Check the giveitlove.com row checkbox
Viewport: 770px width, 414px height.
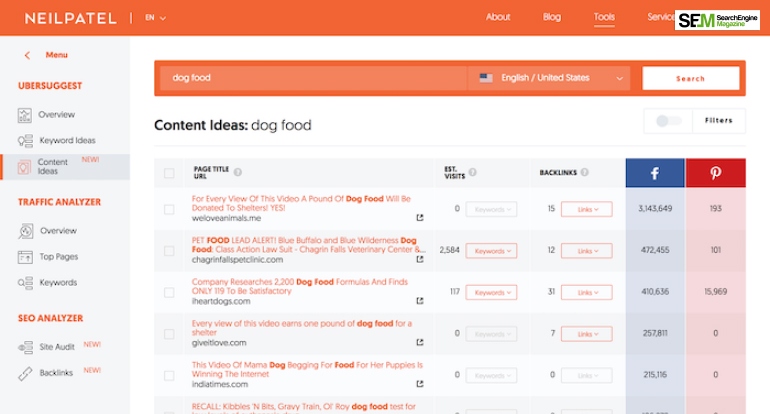pyautogui.click(x=169, y=334)
